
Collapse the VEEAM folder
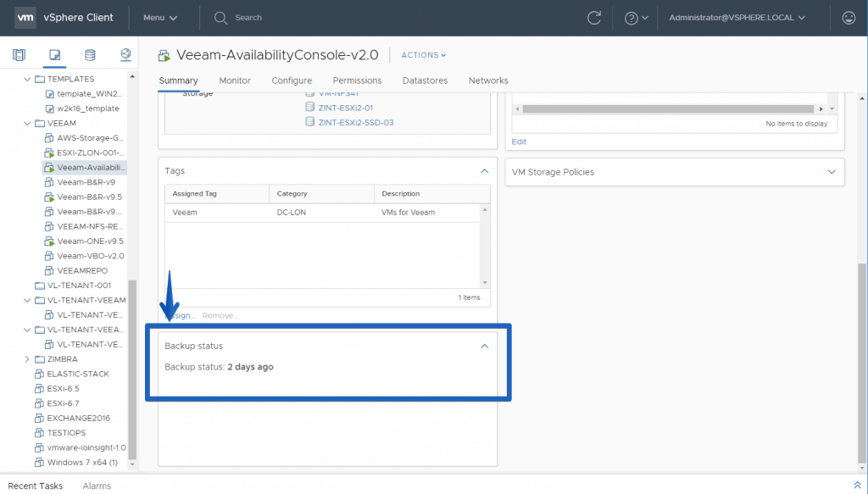(x=27, y=124)
